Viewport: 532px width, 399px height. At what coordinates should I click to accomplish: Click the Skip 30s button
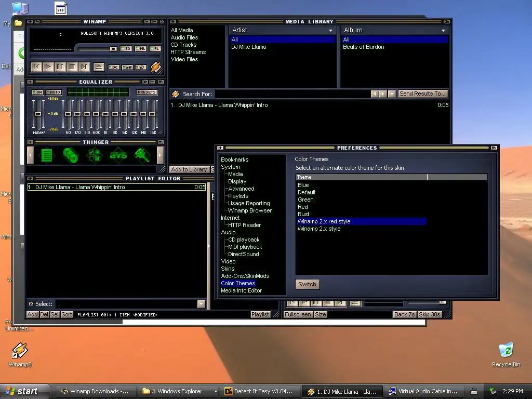pyautogui.click(x=429, y=314)
